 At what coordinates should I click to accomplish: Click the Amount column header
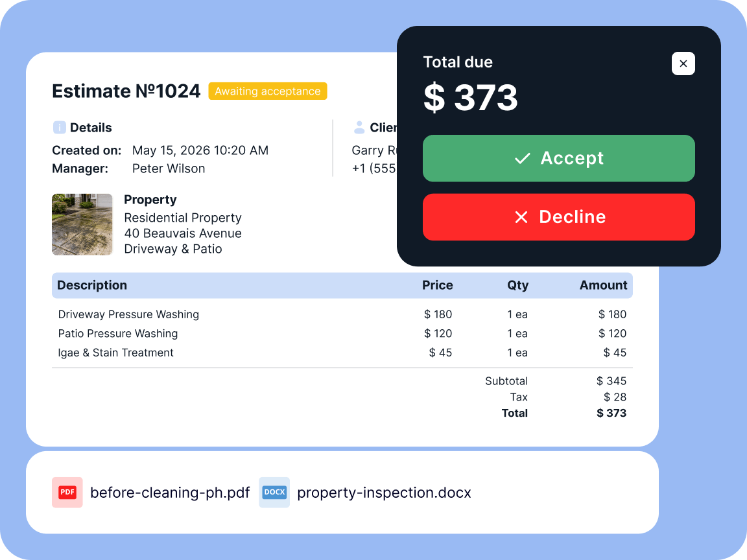point(603,285)
